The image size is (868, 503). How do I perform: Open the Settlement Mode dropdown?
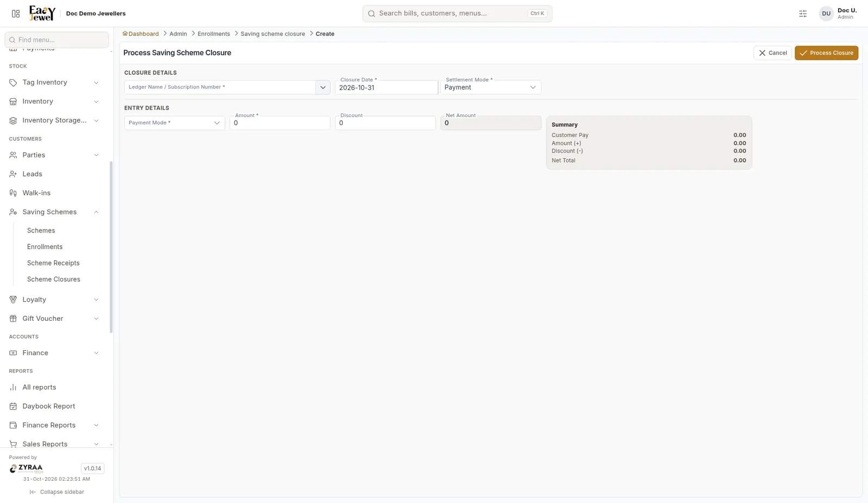tap(490, 87)
